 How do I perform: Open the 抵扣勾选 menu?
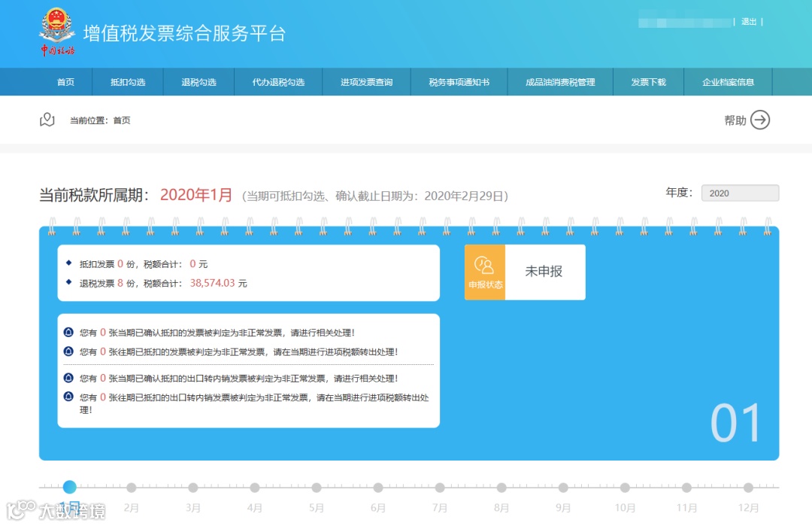128,82
